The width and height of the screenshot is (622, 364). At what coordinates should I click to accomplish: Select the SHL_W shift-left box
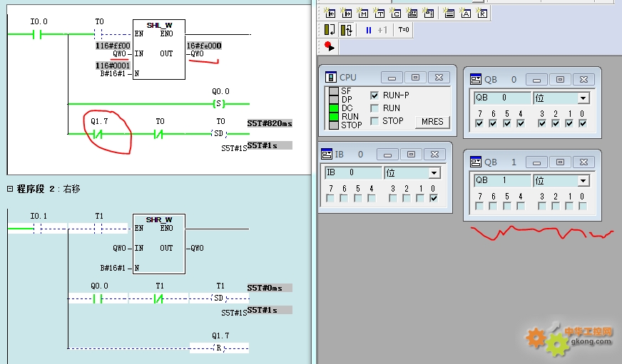pyautogui.click(x=159, y=50)
